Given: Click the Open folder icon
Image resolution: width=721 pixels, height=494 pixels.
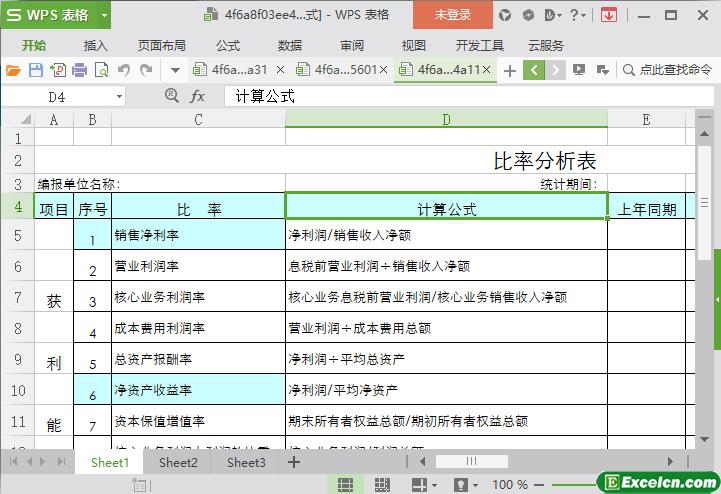Looking at the screenshot, I should (13, 70).
